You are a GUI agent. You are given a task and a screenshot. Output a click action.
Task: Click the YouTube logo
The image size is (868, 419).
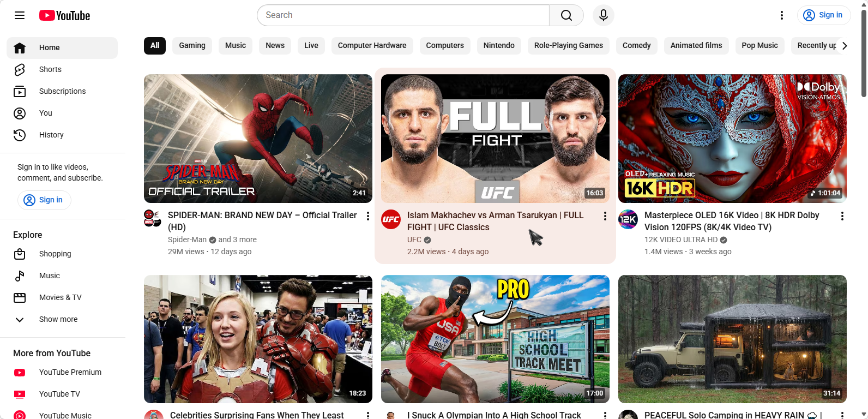pyautogui.click(x=64, y=15)
